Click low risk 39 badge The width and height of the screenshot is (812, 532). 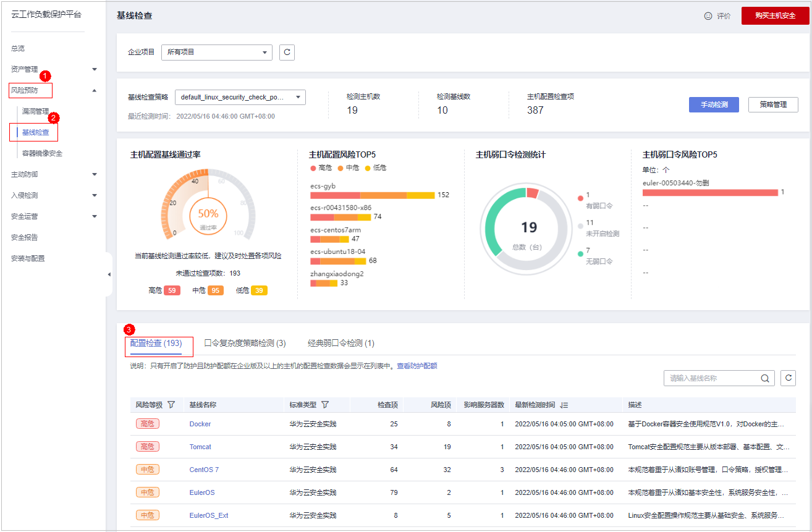(x=259, y=290)
